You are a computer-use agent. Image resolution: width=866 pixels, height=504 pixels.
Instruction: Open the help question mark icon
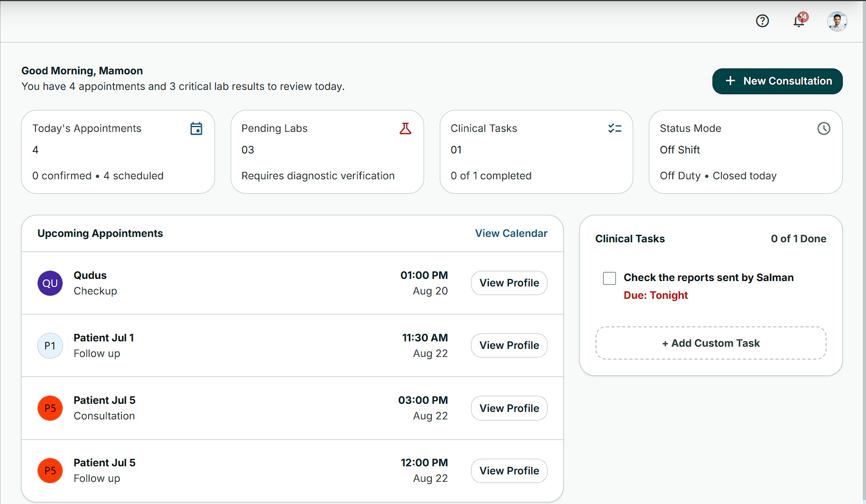762,21
